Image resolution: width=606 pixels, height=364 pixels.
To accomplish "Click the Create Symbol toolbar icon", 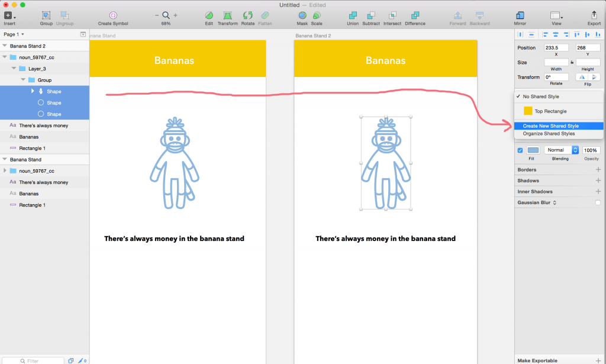I will (112, 15).
